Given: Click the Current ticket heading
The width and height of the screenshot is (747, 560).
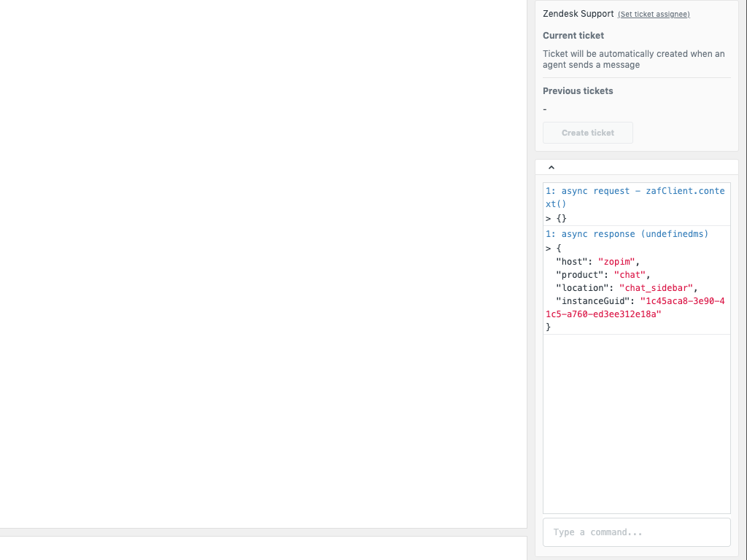Looking at the screenshot, I should point(573,36).
